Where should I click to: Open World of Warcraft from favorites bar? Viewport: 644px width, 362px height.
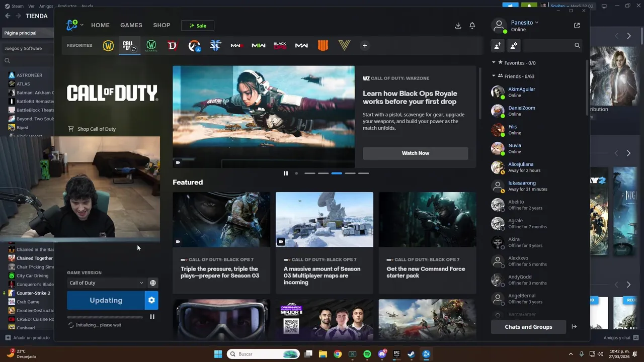[x=108, y=46]
